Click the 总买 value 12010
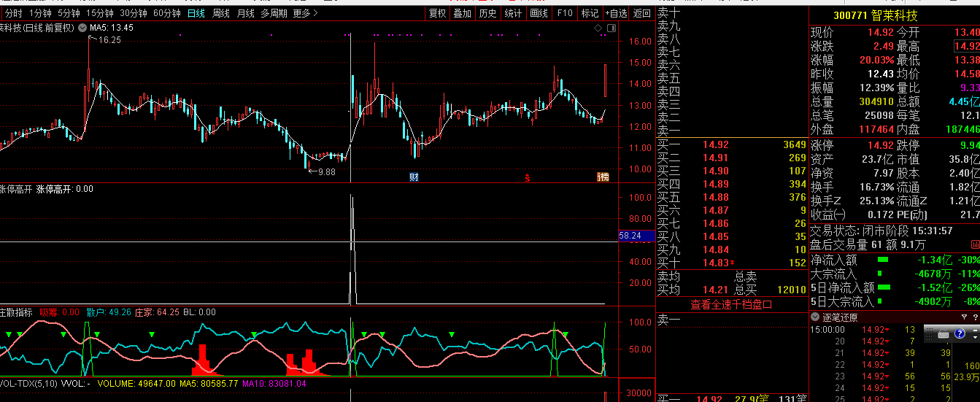This screenshot has width=980, height=402. pyautogui.click(x=791, y=290)
